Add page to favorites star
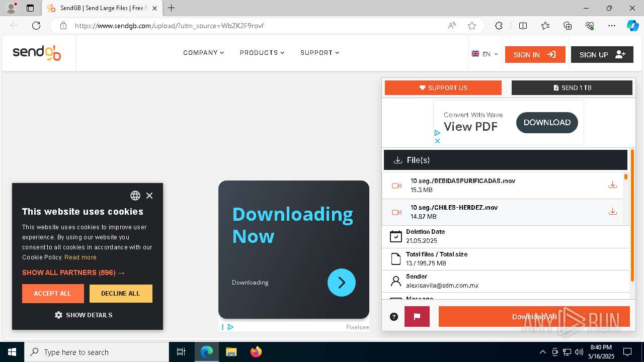 click(472, 26)
